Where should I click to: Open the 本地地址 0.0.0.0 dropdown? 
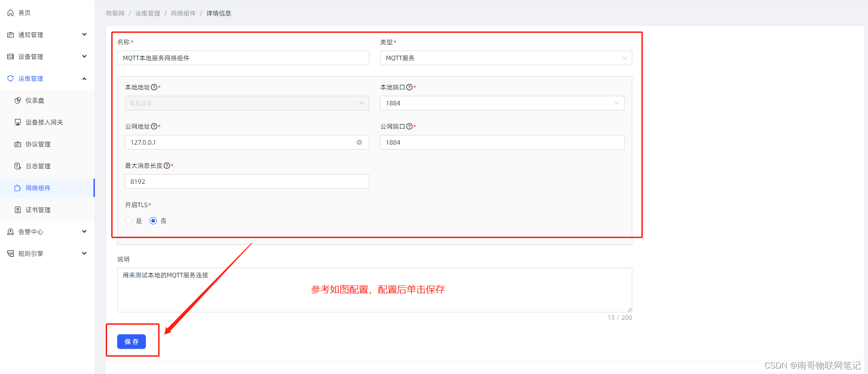pyautogui.click(x=247, y=103)
